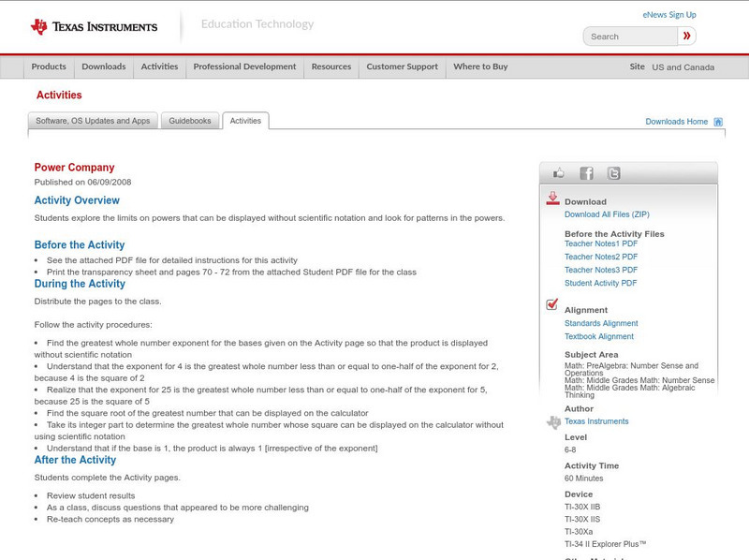Click the thumbs-up recommend icon
The width and height of the screenshot is (749, 560).
click(559, 172)
